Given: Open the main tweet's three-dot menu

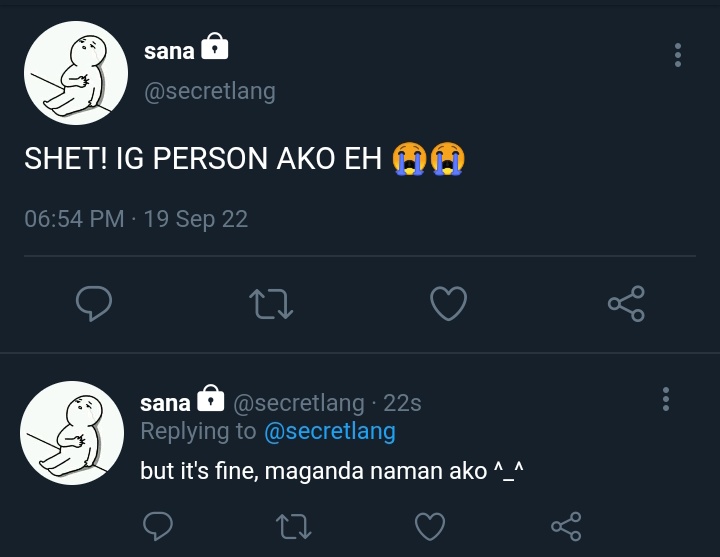Looking at the screenshot, I should pos(678,55).
